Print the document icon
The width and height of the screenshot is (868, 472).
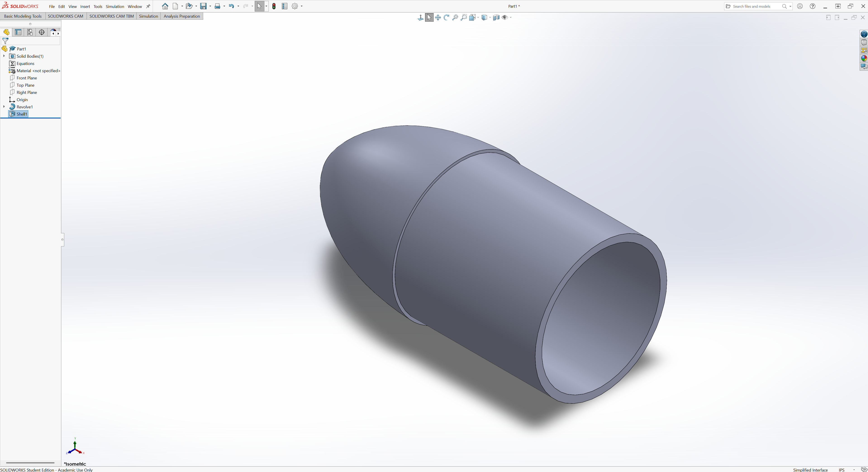click(x=217, y=6)
